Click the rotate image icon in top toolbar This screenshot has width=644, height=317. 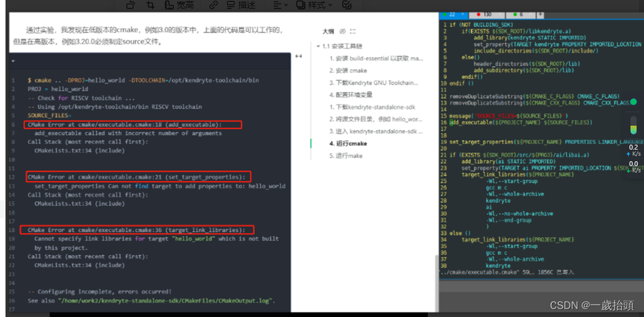[131, 5]
